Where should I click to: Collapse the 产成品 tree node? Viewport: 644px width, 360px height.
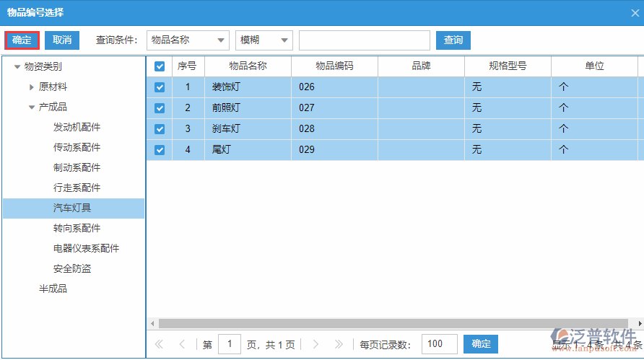click(32, 107)
